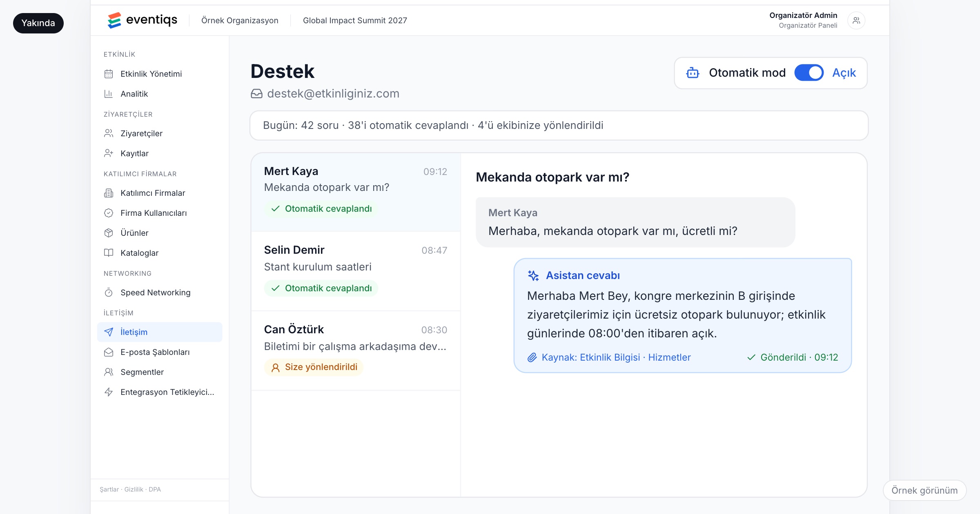Viewport: 980px width, 514px height.
Task: Toggle the Otomatik mod switch
Action: point(809,73)
